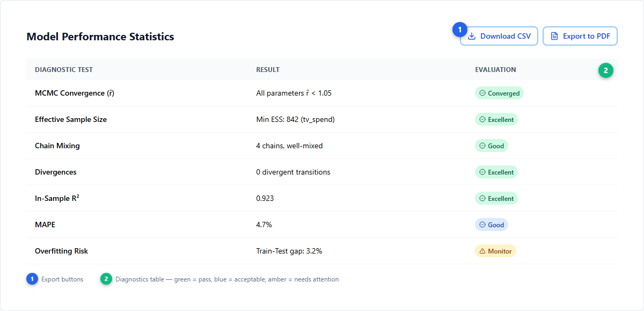Click the Model Performance Statistics heading

100,37
